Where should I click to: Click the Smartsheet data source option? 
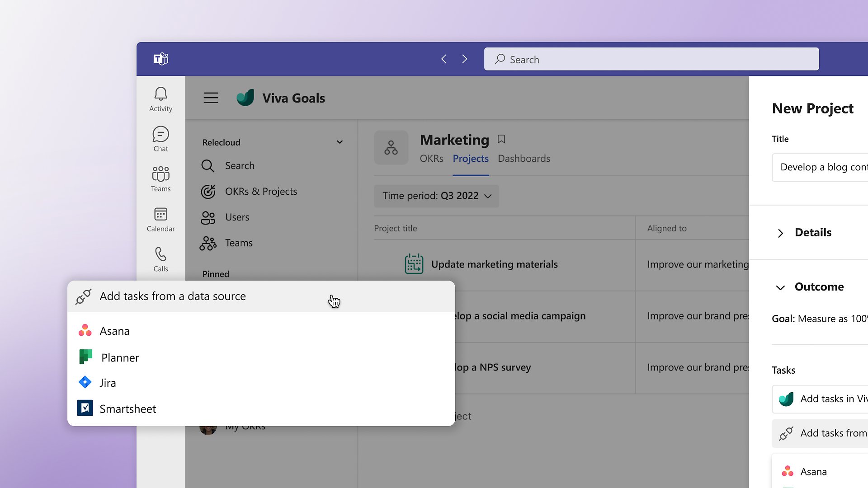pyautogui.click(x=127, y=408)
